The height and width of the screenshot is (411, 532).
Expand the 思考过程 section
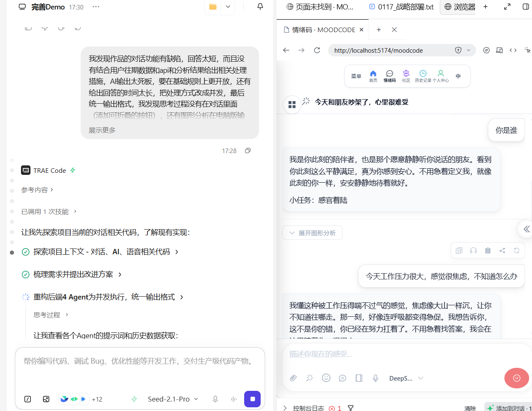pos(51,315)
